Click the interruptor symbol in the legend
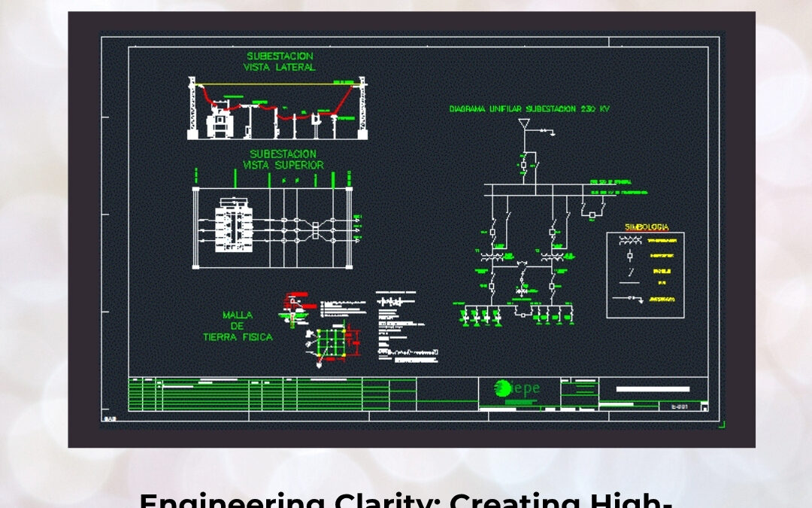 click(x=629, y=256)
